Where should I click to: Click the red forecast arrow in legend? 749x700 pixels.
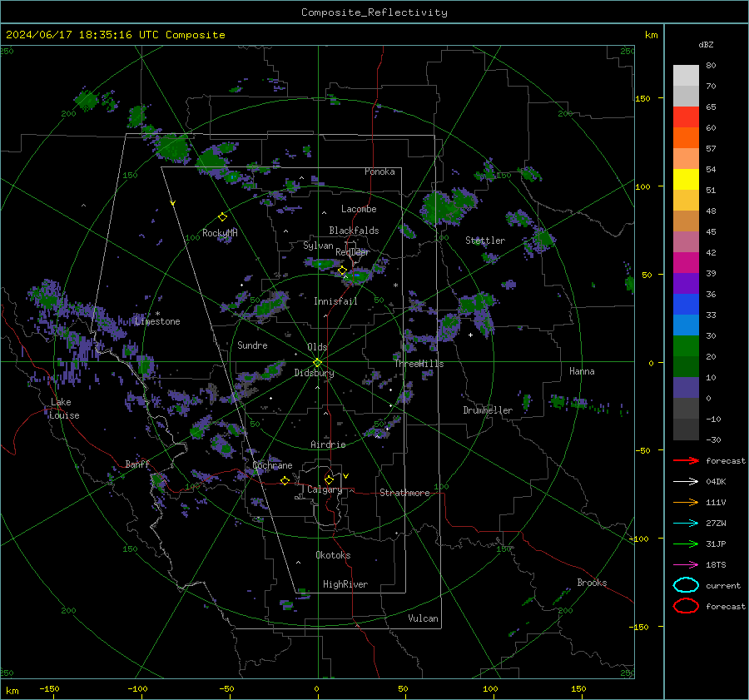(x=686, y=460)
